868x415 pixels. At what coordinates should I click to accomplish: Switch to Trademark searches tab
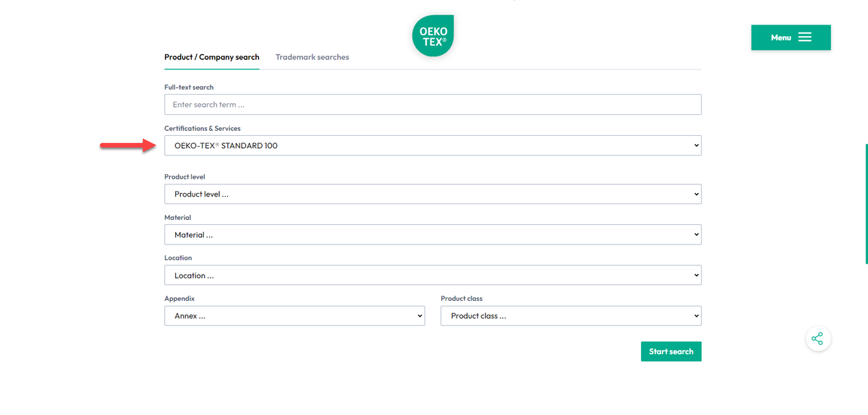click(x=312, y=57)
